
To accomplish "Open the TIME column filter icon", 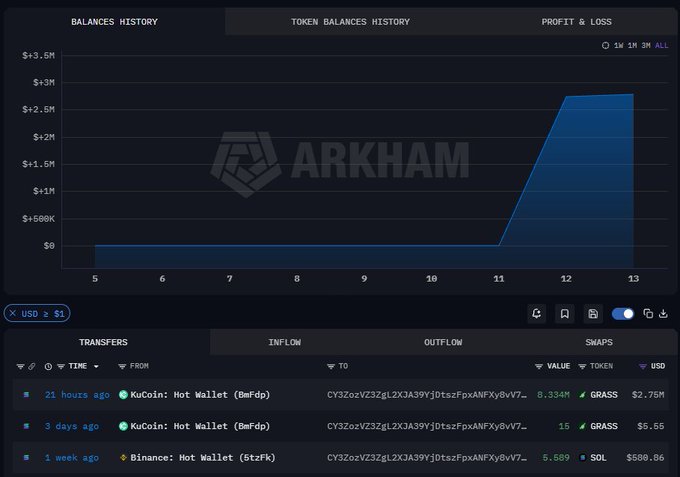I will tap(61, 366).
